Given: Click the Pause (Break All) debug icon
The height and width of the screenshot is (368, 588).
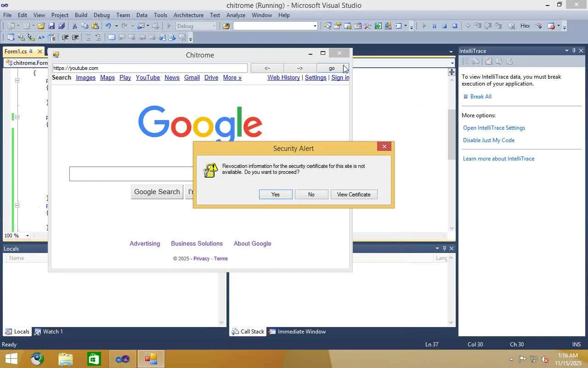Looking at the screenshot, I should tap(435, 26).
